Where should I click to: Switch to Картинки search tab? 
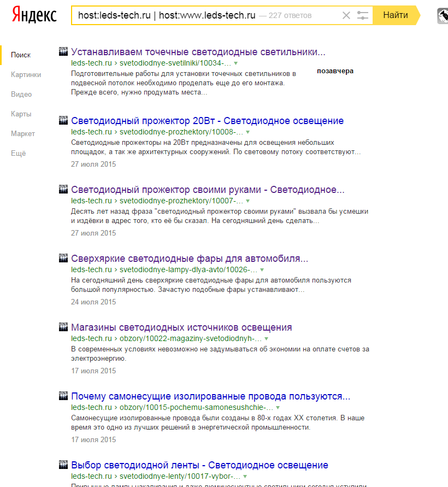click(26, 74)
